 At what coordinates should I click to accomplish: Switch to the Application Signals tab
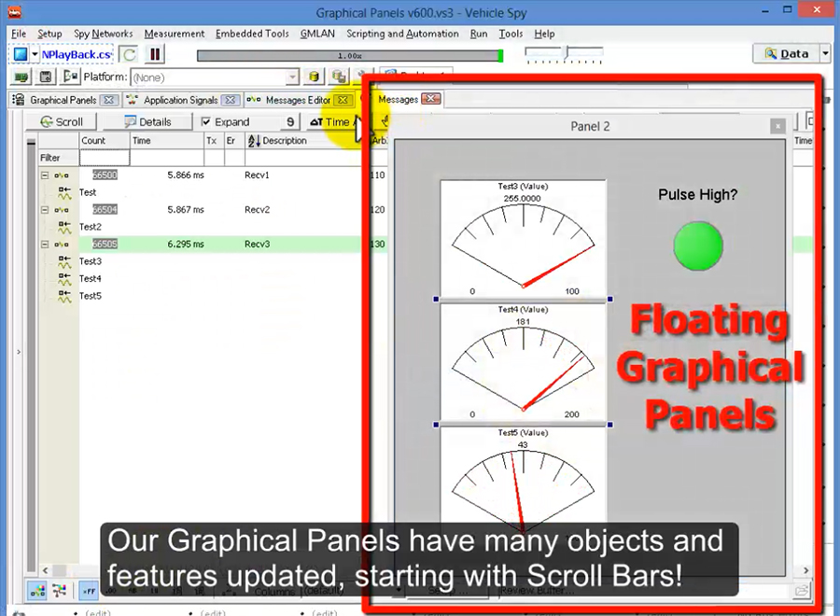point(180,100)
